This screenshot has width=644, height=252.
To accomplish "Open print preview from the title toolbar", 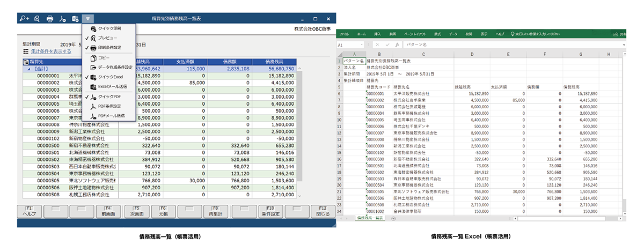I will coord(37,19).
